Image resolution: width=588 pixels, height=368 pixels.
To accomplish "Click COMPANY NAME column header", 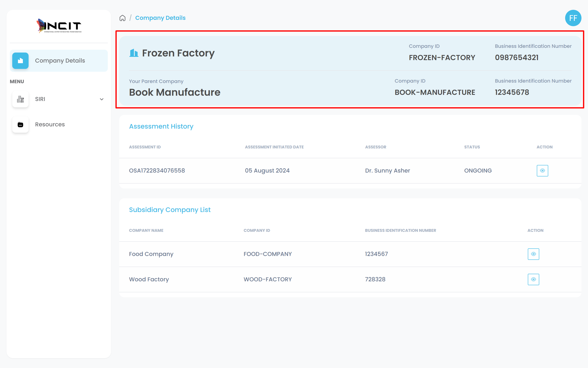I will click(x=146, y=230).
